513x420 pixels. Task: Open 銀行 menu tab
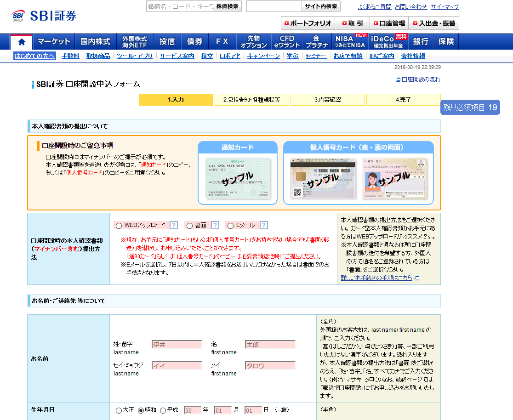pyautogui.click(x=421, y=41)
